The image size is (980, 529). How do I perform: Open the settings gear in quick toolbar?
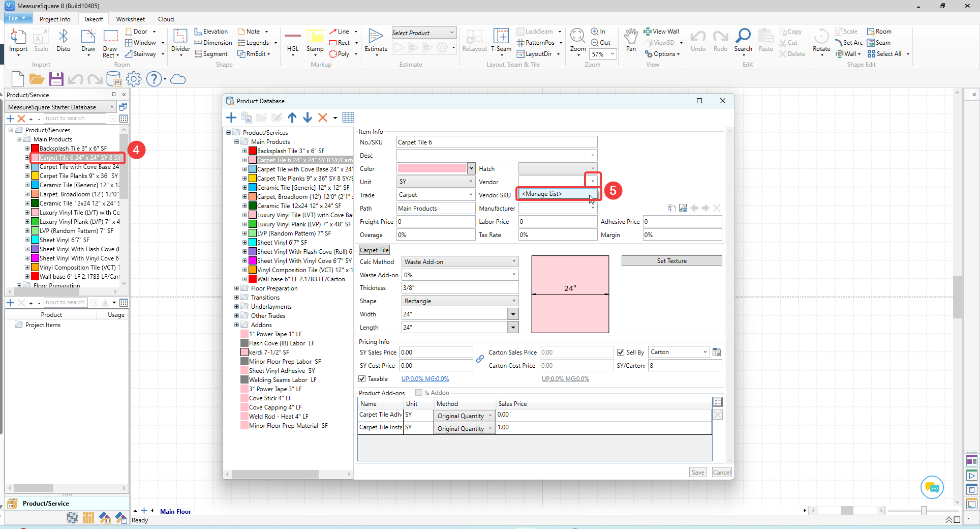(x=134, y=79)
